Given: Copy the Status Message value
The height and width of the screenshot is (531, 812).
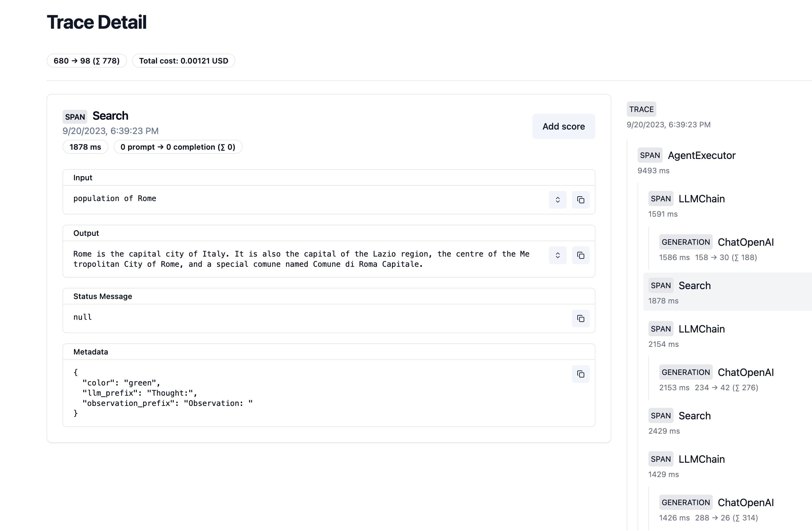Looking at the screenshot, I should point(580,318).
